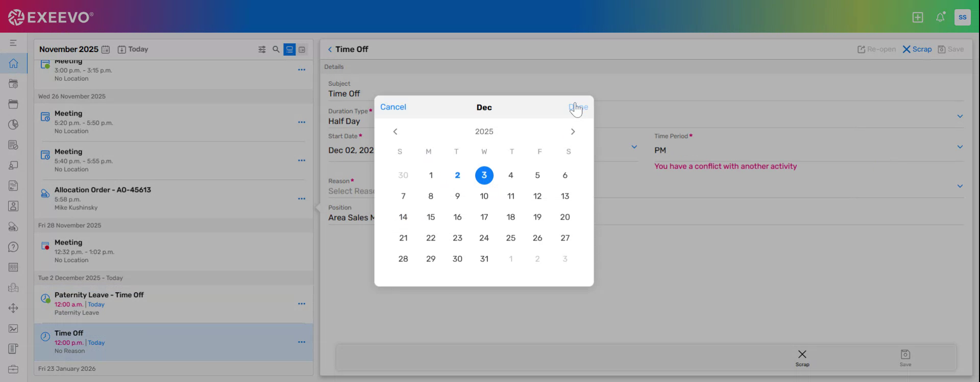
Task: Go to previous month in date picker
Action: tap(395, 132)
